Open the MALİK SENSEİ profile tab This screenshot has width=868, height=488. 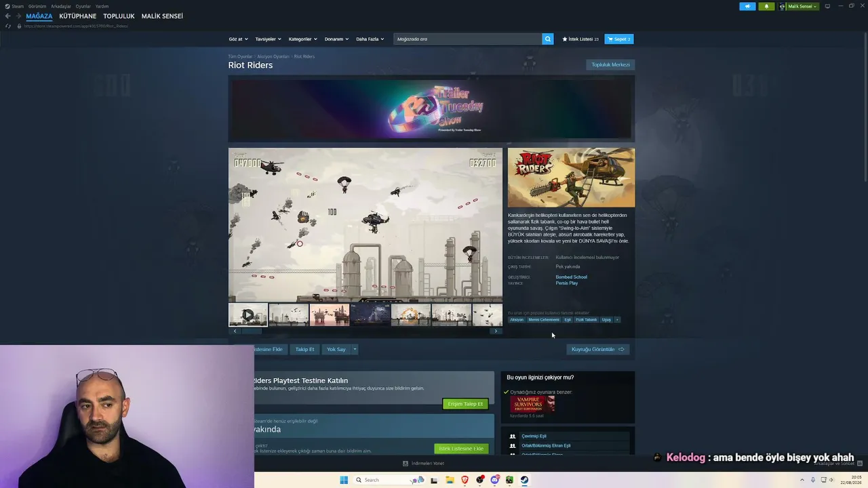click(162, 16)
